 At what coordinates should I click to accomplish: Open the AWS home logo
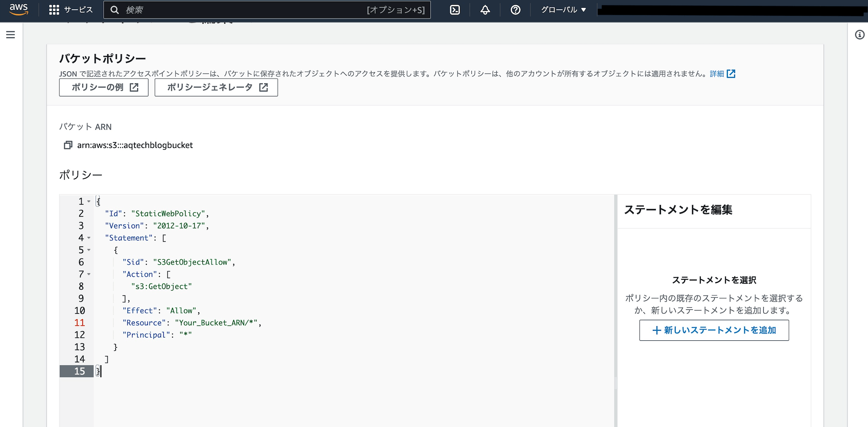pyautogui.click(x=19, y=9)
